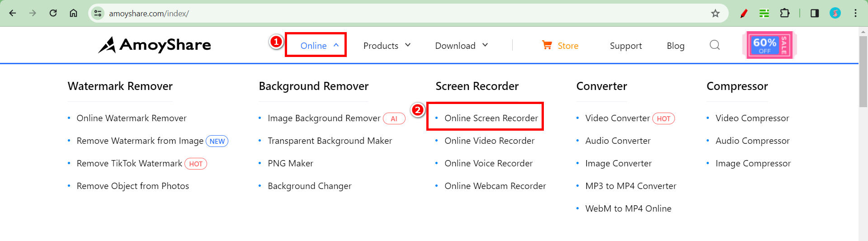Open the 60% OFF sale banner
868x241 pixels.
(x=769, y=45)
